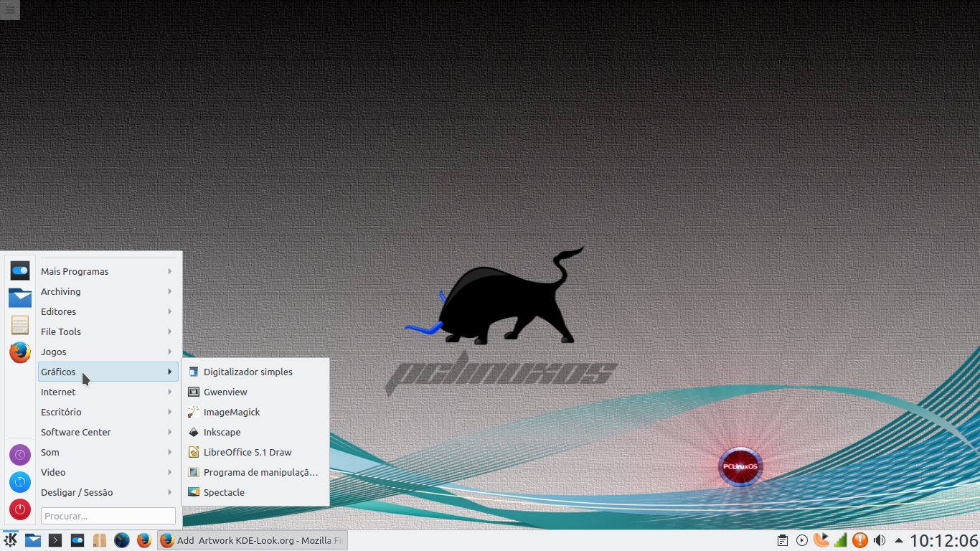Open the green network signal tray icon
This screenshot has width=980, height=551.
coord(840,540)
